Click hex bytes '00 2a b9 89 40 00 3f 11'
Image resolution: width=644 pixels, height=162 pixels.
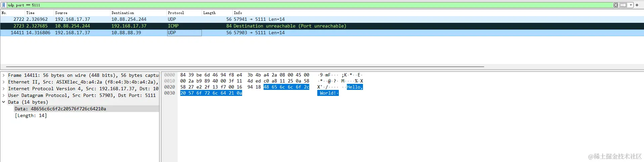211,81
